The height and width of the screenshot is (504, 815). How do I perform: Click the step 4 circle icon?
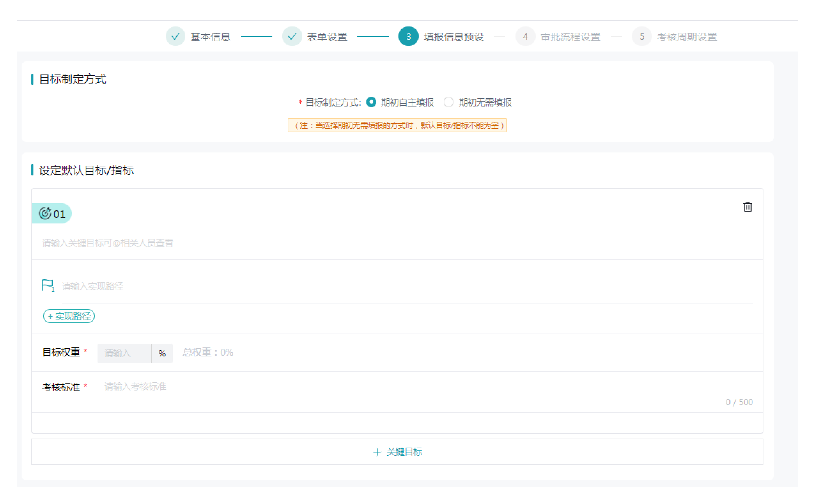click(x=525, y=37)
